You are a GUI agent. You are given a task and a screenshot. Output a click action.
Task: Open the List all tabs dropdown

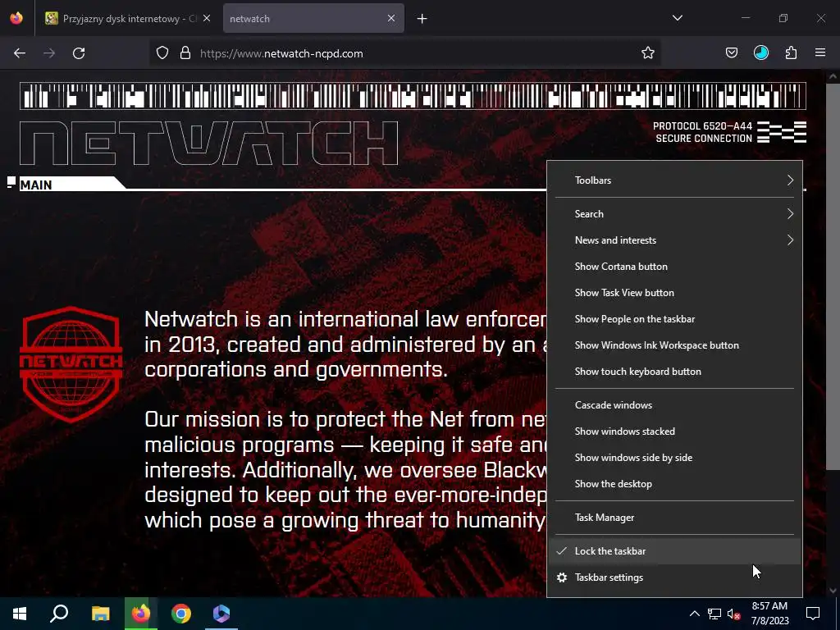[678, 18]
